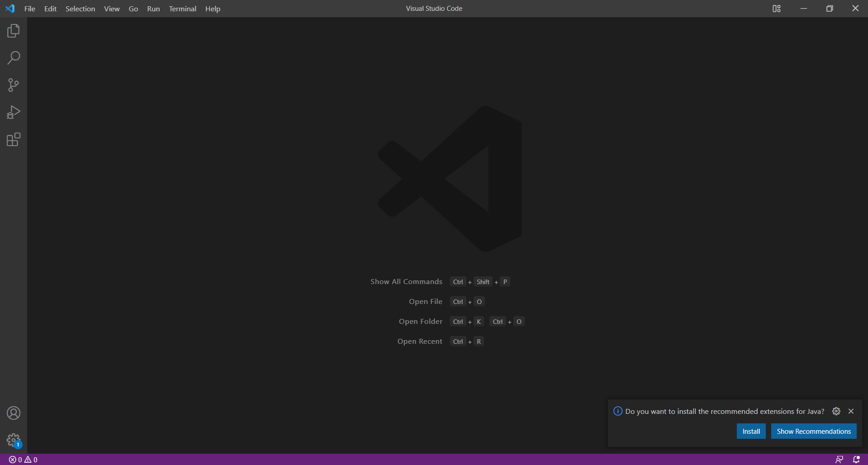
Task: Open Customize Layout from title bar
Action: [x=776, y=9]
